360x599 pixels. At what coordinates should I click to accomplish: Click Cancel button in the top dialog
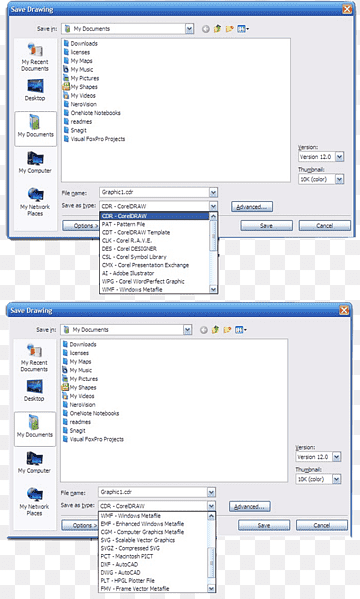324,225
